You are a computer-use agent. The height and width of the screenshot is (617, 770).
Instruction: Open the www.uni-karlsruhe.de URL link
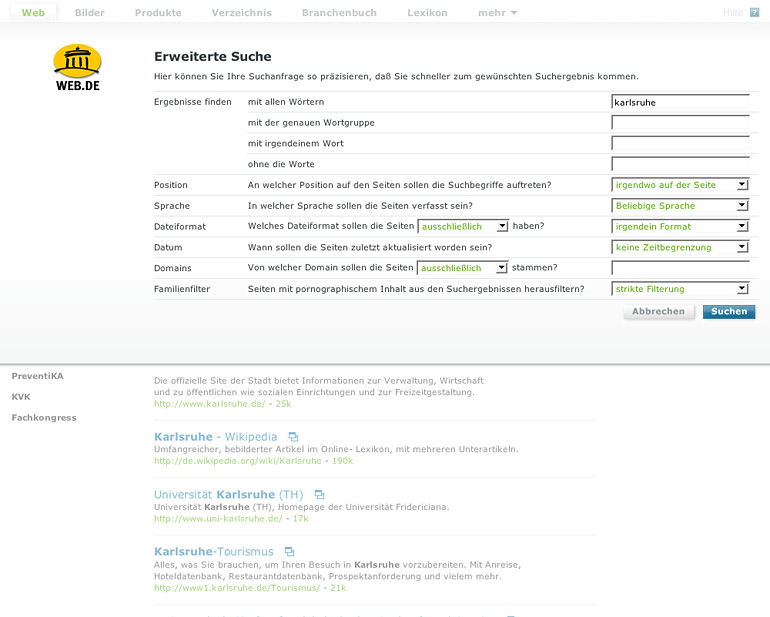[218, 518]
